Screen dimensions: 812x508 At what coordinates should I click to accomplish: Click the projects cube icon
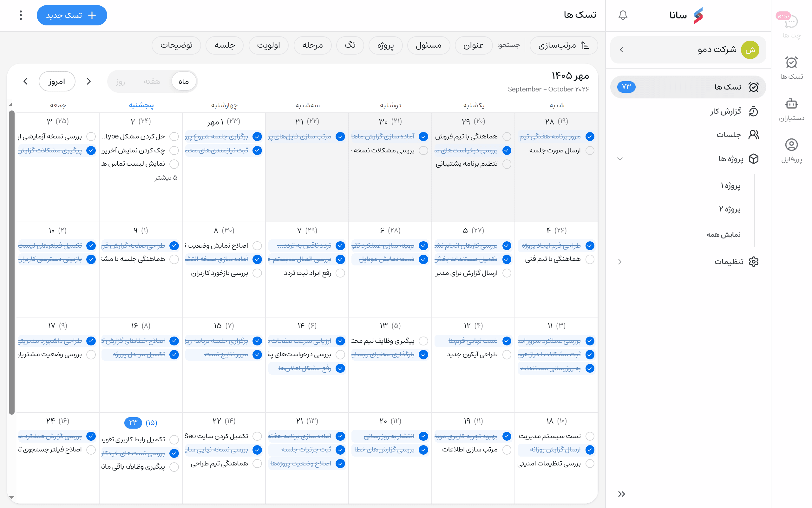(754, 158)
